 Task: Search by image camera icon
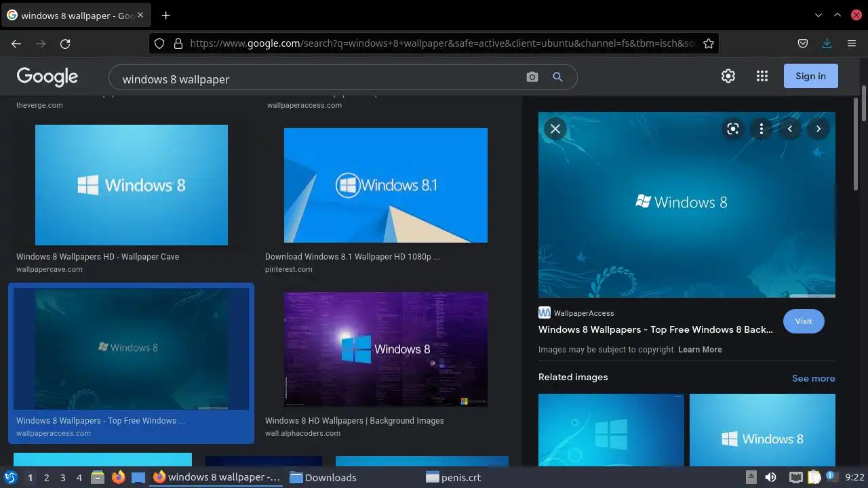532,77
